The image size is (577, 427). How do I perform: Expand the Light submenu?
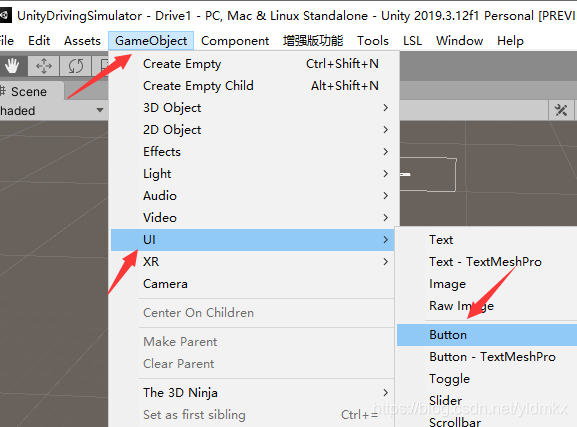tap(252, 174)
